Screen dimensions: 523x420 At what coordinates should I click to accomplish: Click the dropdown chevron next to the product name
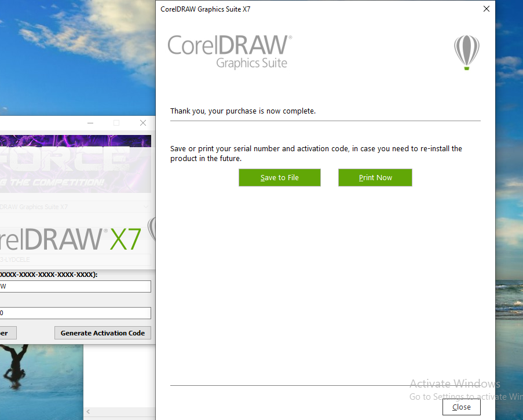click(x=147, y=206)
